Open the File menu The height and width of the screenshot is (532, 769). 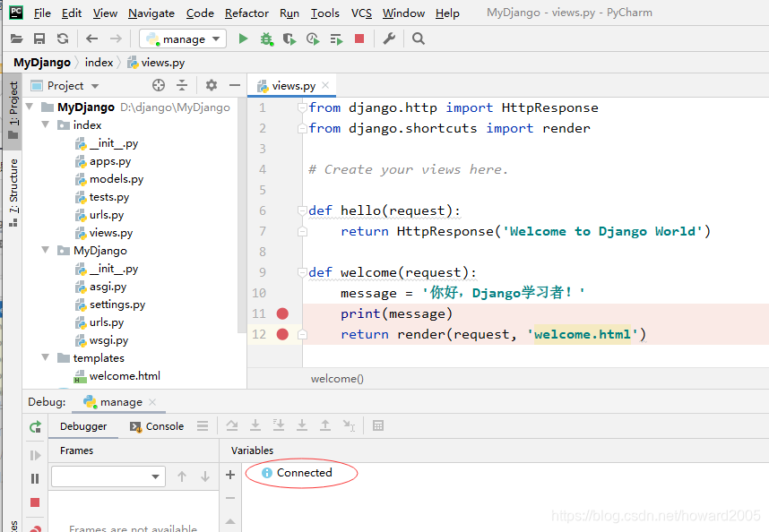pyautogui.click(x=42, y=13)
